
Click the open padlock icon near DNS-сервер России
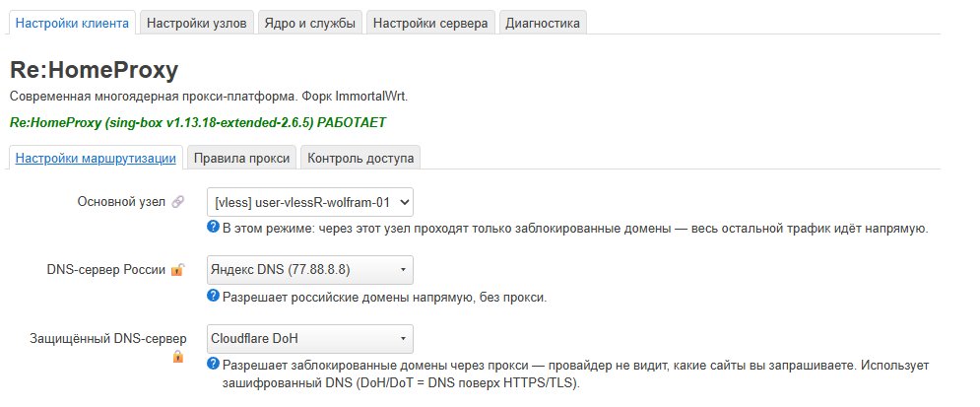pyautogui.click(x=178, y=270)
